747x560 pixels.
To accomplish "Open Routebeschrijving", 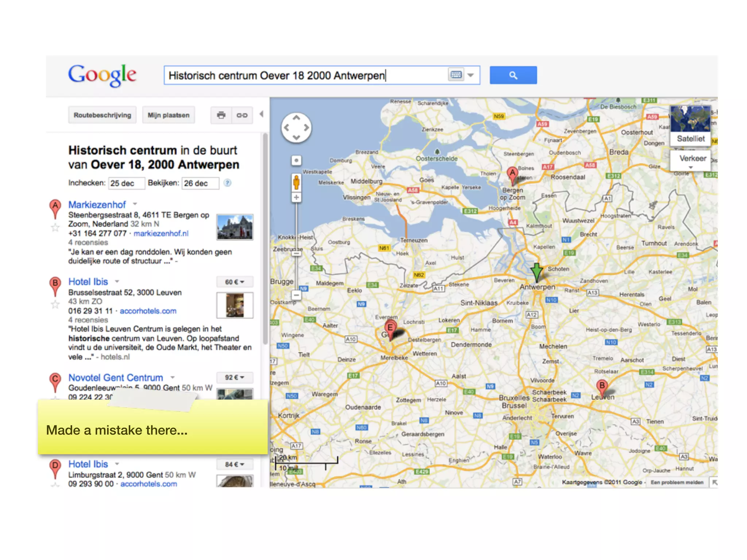I will 102,115.
